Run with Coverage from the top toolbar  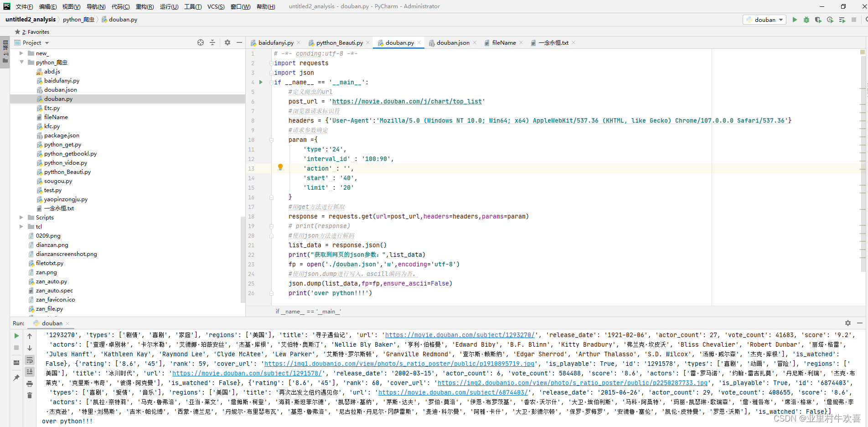818,20
